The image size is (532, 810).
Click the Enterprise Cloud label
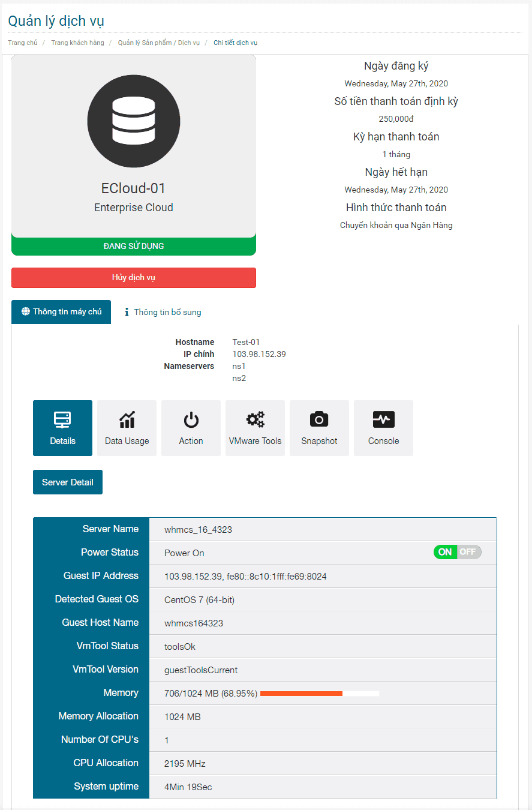[134, 208]
